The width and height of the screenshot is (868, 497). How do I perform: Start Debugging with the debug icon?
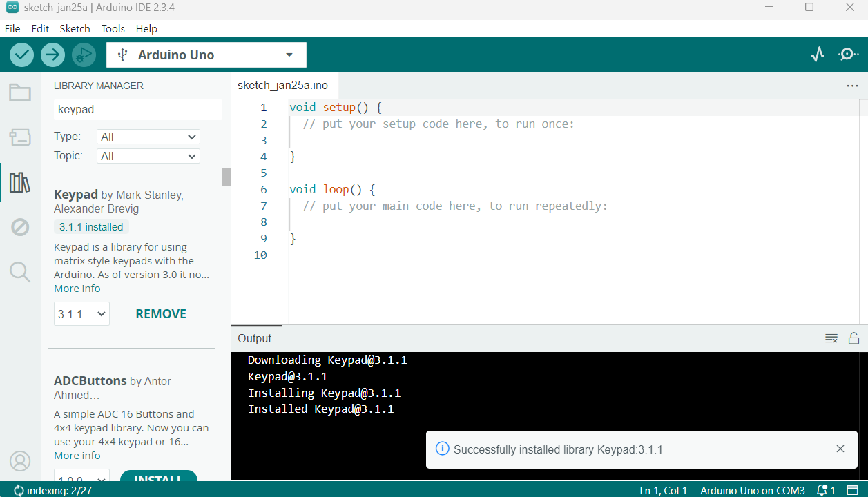83,55
